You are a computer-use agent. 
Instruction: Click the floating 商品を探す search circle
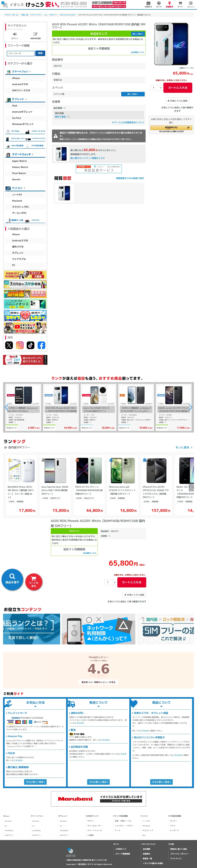12,580
